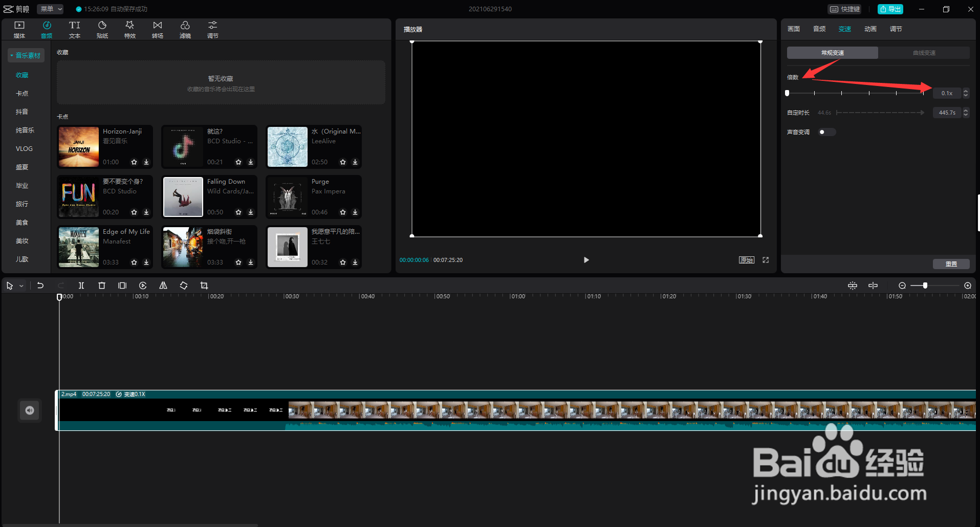The image size is (980, 527).
Task: Select the VLOG music category
Action: (24, 148)
